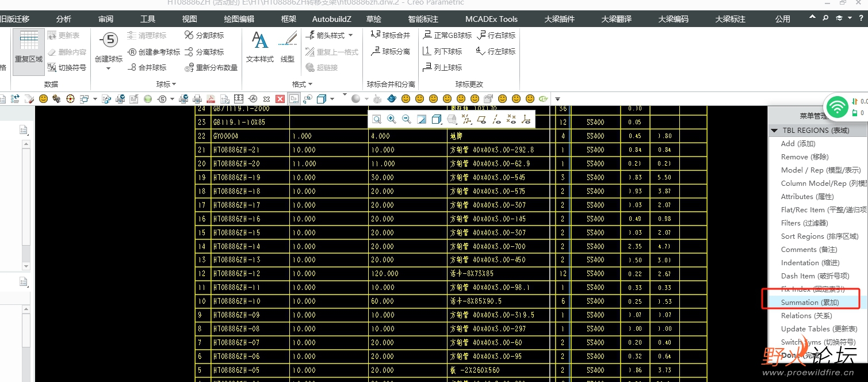868x382 pixels.
Task: Open the 绘图编辑 ribbon tab
Action: (x=239, y=19)
